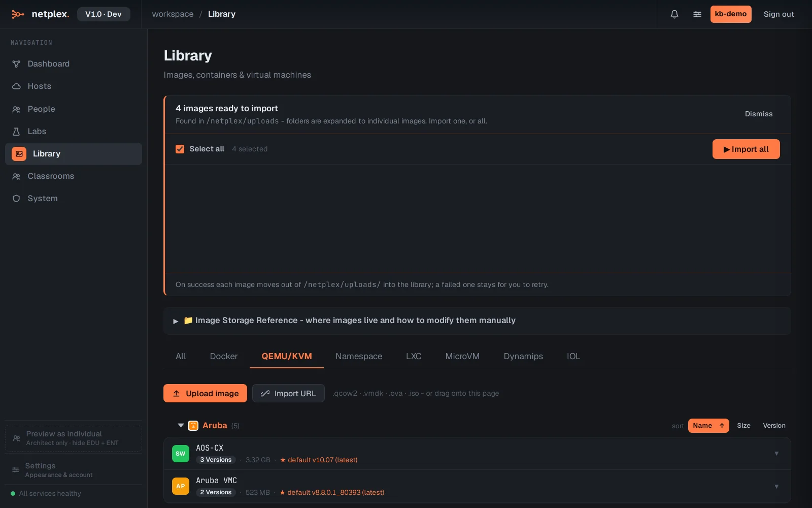Sort images by Name
The height and width of the screenshot is (508, 812).
(x=708, y=426)
